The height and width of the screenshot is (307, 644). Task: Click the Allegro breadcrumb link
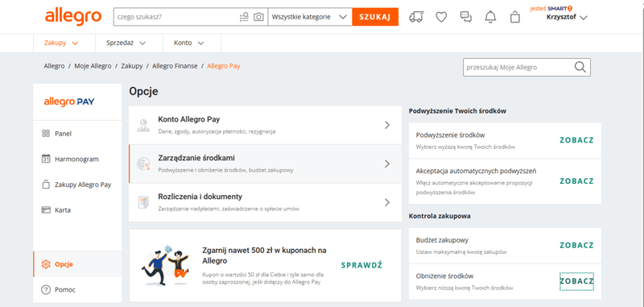(x=54, y=66)
